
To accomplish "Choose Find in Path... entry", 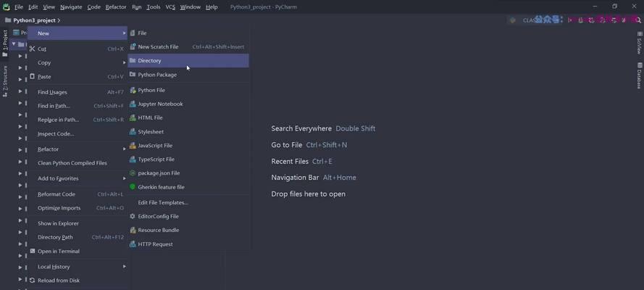I will pyautogui.click(x=78, y=106).
